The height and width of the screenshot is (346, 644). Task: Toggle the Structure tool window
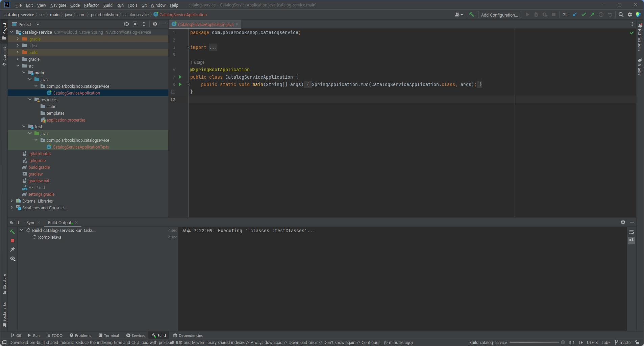coord(4,284)
